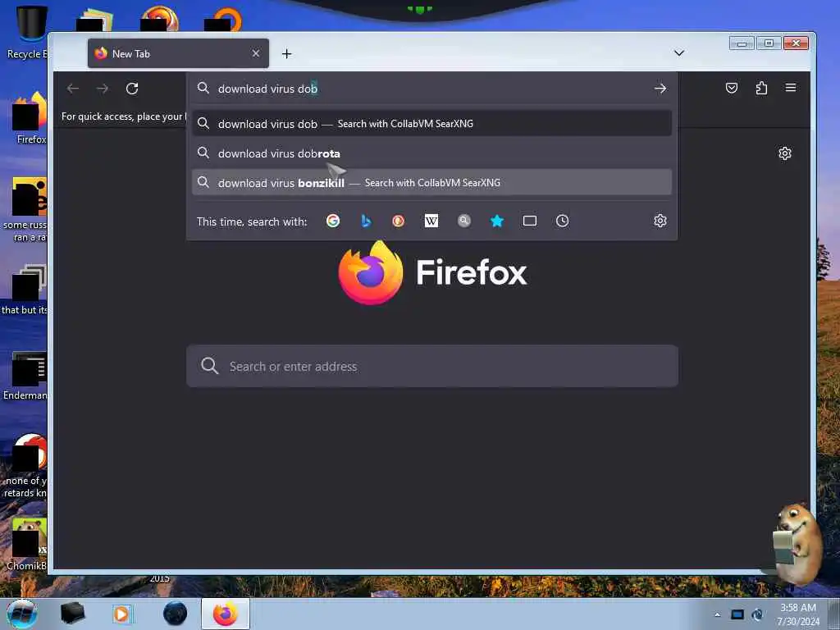This screenshot has height=630, width=840.
Task: Search this time with Bing
Action: click(x=366, y=221)
